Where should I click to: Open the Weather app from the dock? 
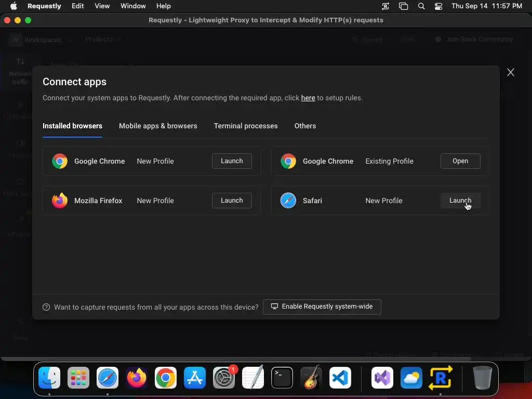411,378
